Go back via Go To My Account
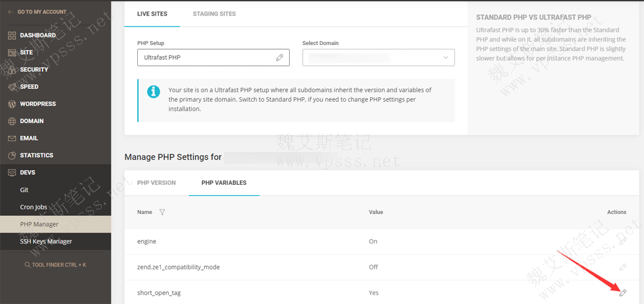The width and height of the screenshot is (644, 304). (40, 12)
